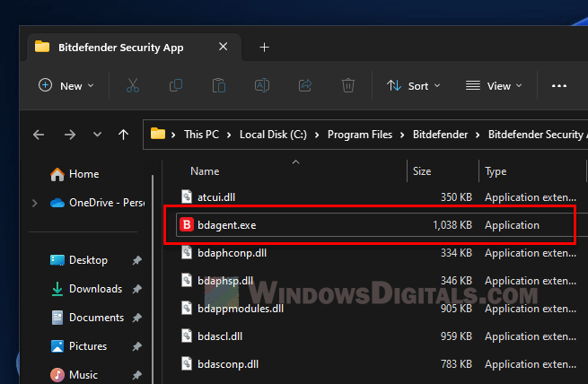
Task: Navigate to Bitdefender breadcrumb
Action: (x=440, y=135)
